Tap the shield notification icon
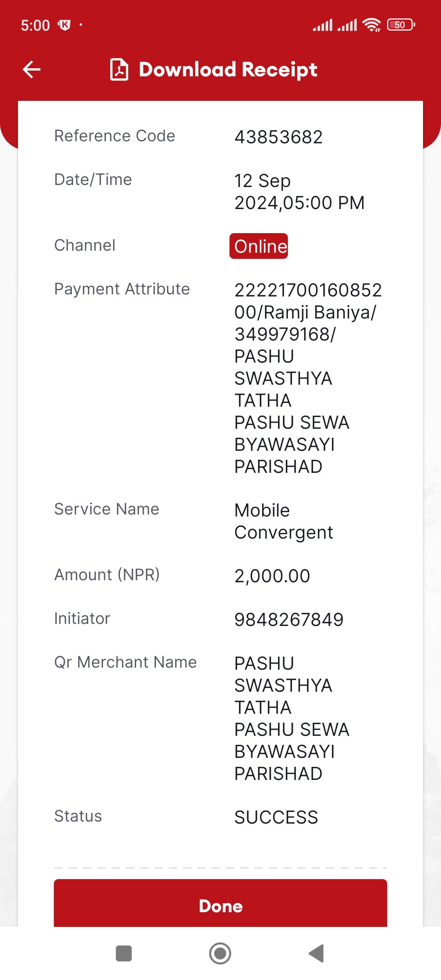This screenshot has width=441, height=980. tap(64, 25)
